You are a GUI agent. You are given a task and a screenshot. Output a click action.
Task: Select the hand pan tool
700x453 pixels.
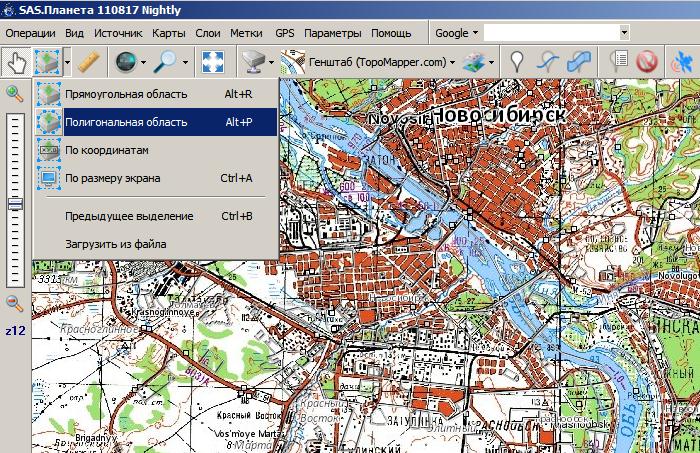[x=16, y=62]
